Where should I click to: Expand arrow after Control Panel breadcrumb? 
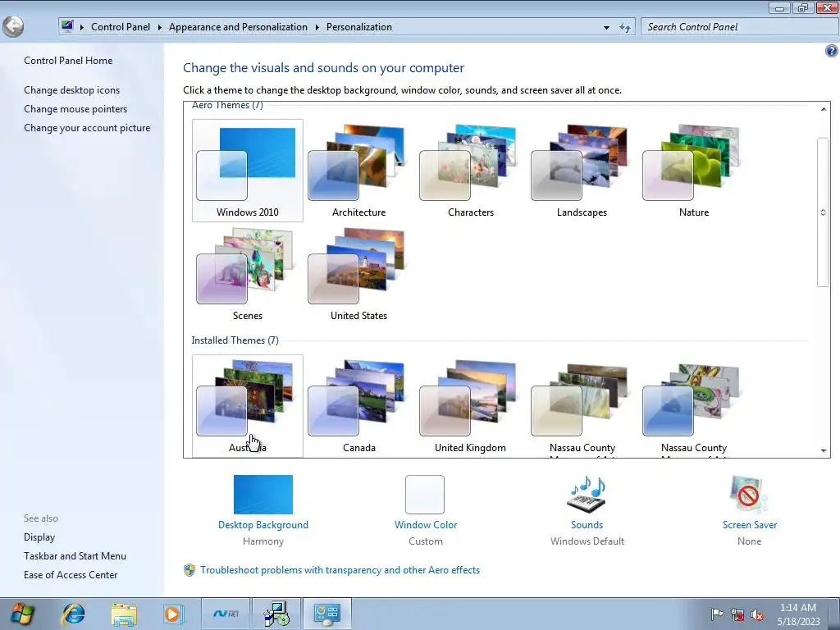click(x=159, y=27)
